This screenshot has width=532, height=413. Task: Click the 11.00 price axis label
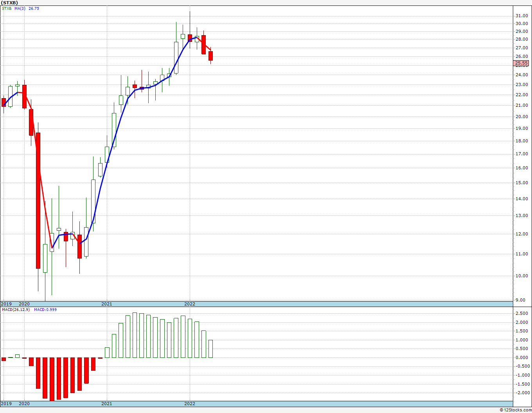tap(521, 254)
